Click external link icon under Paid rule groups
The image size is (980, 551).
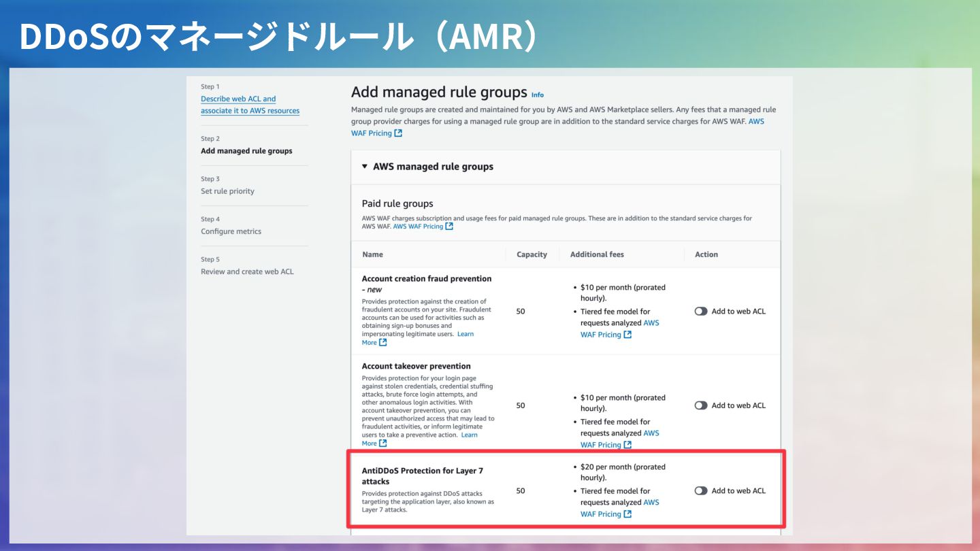click(x=449, y=226)
